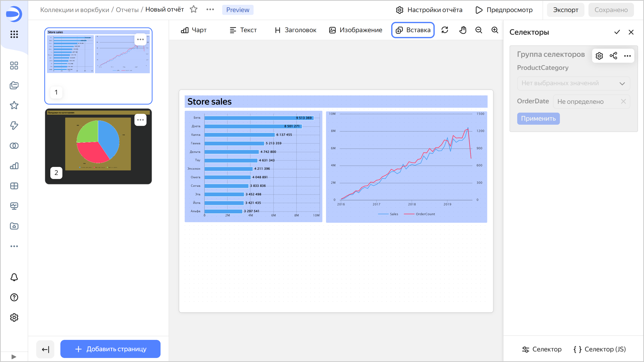Viewport: 644px width, 362px height.
Task: Click the zoom out magnifier icon
Action: (x=479, y=30)
